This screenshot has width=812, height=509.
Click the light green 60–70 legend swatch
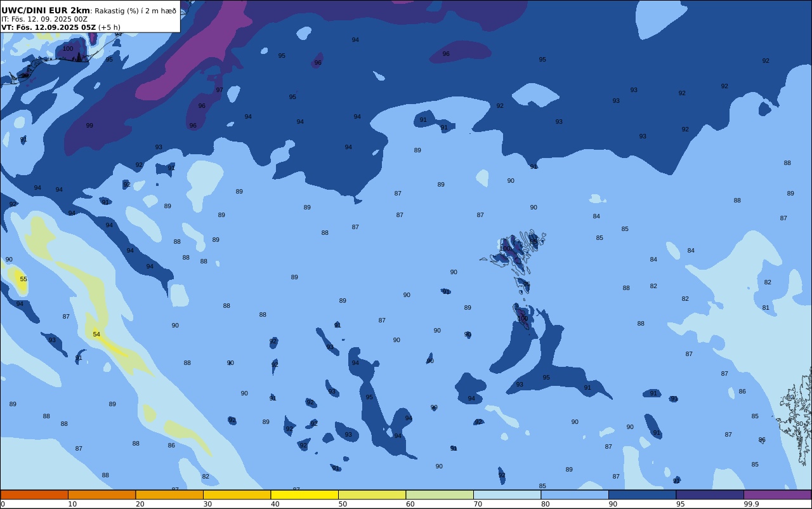pyautogui.click(x=440, y=494)
